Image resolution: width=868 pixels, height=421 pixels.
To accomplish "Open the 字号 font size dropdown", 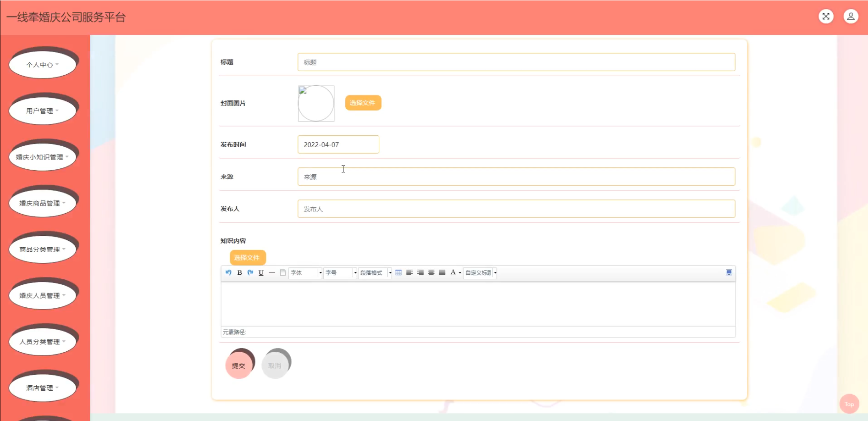I will click(x=340, y=273).
